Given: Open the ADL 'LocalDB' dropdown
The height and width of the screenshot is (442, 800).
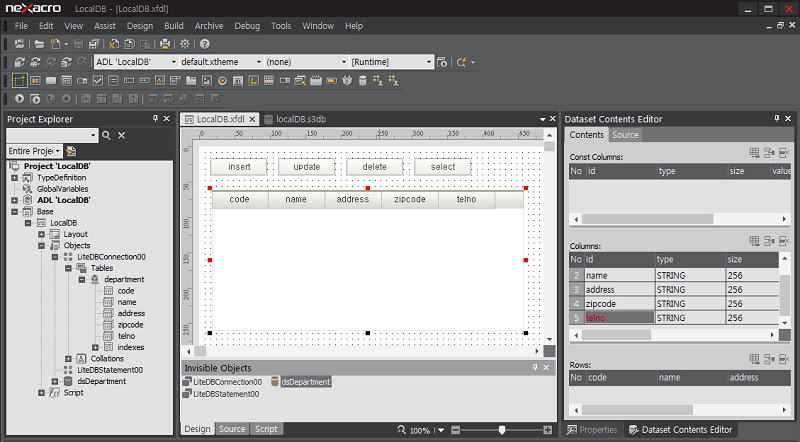Looking at the screenshot, I should click(173, 62).
